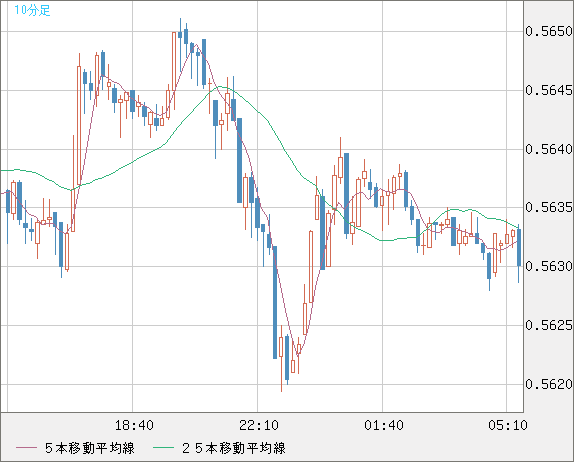This screenshot has width=574, height=462.
Task: Select the 0.5645 price axis label
Action: (549, 90)
